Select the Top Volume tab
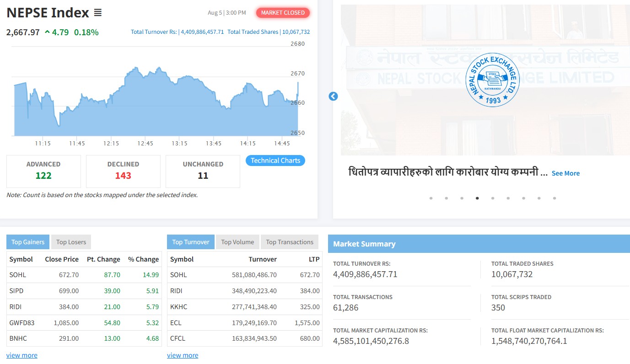This screenshot has width=630, height=364. coord(237,242)
